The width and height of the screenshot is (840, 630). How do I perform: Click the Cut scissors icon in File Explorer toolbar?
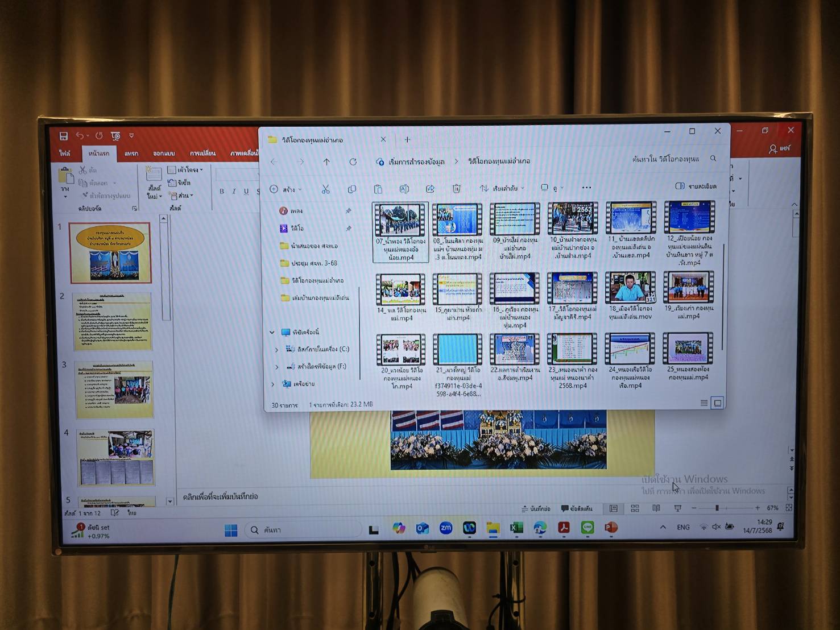tap(325, 189)
